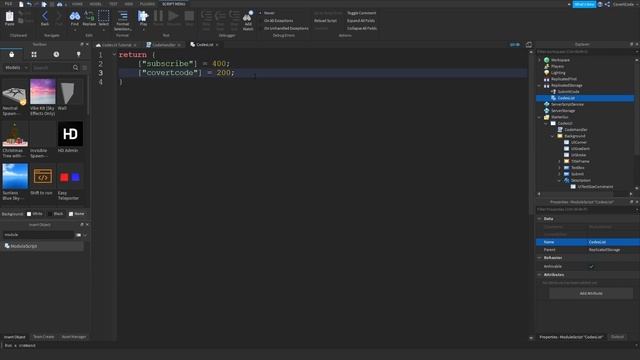640x360 pixels.
Task: Open the HOME ribbon tab
Action: (x=77, y=4)
